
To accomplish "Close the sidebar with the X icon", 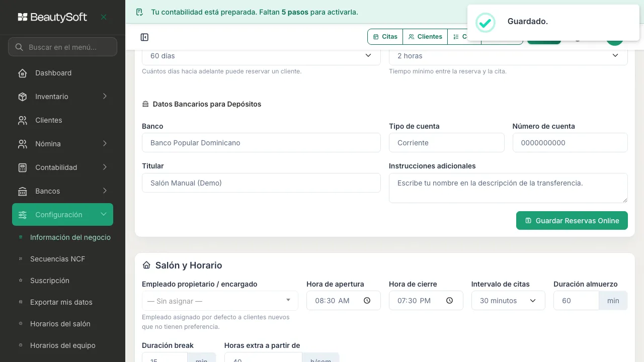I will click(104, 17).
